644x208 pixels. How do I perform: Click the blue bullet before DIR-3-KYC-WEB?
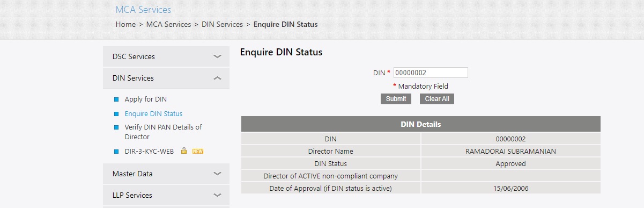click(x=116, y=152)
